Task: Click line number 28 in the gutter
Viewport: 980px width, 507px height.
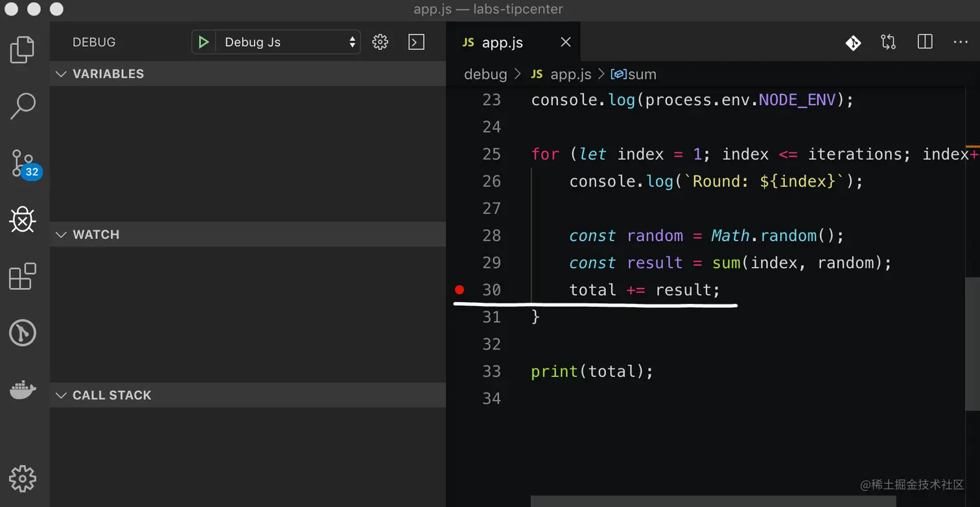Action: point(491,236)
